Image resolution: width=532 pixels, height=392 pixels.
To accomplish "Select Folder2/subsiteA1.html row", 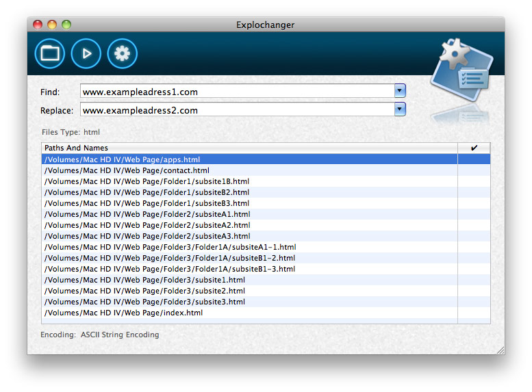I will pos(266,214).
